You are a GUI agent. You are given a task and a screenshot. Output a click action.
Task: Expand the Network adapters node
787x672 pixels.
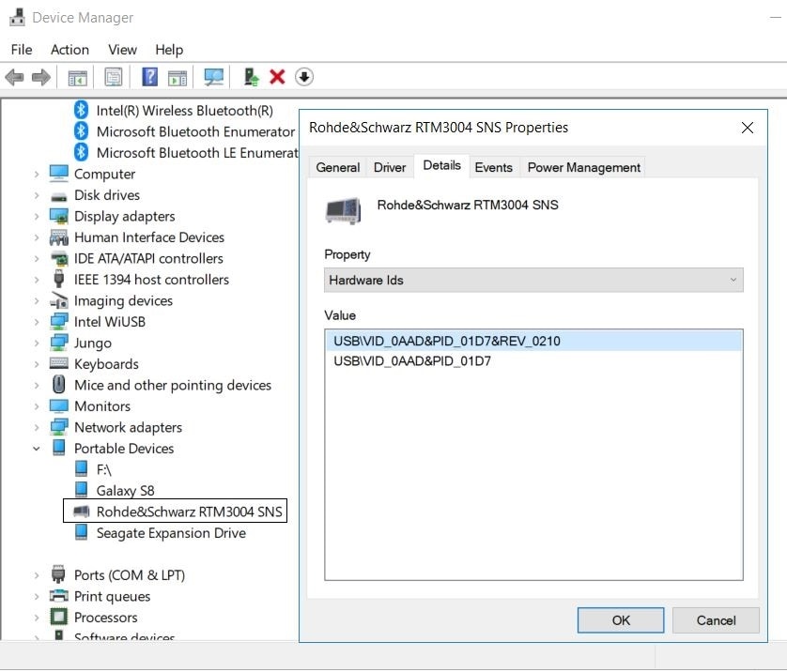37,428
